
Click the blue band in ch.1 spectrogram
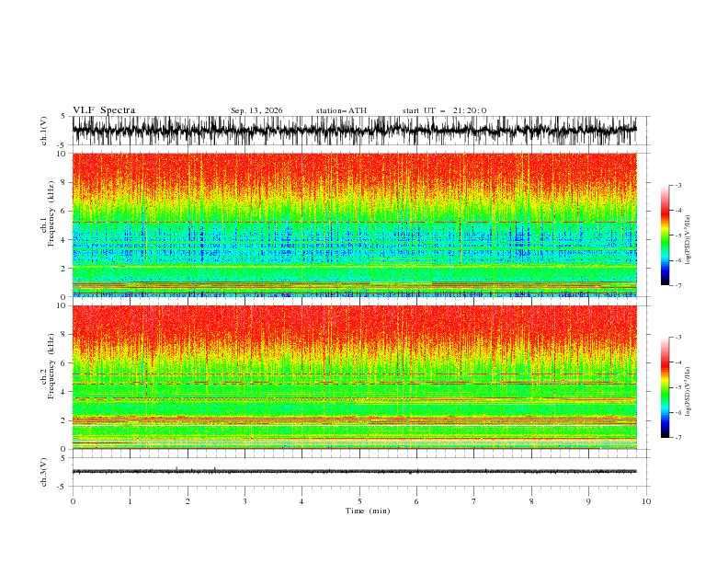(355, 242)
